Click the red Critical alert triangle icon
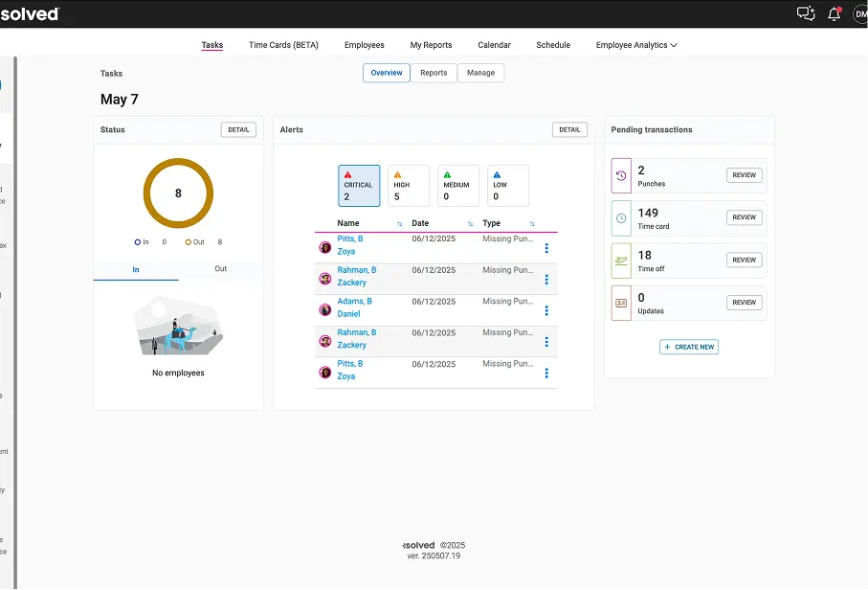This screenshot has width=868, height=590. tap(347, 174)
